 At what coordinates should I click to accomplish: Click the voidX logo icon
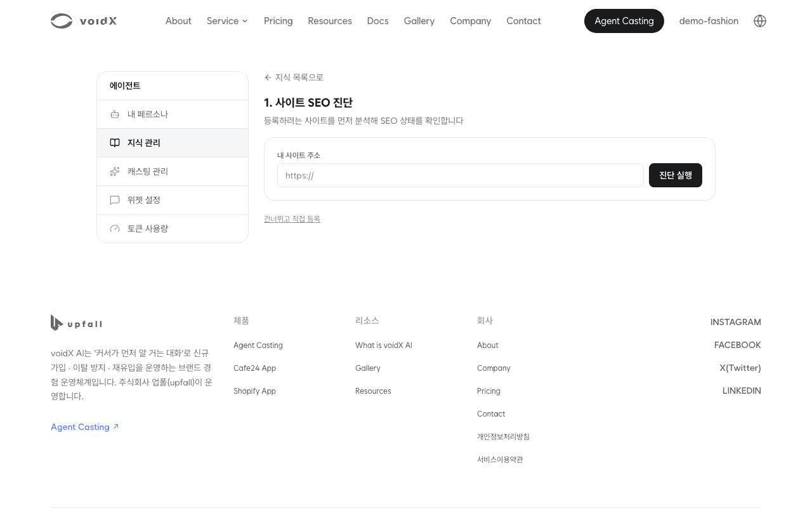tap(62, 21)
